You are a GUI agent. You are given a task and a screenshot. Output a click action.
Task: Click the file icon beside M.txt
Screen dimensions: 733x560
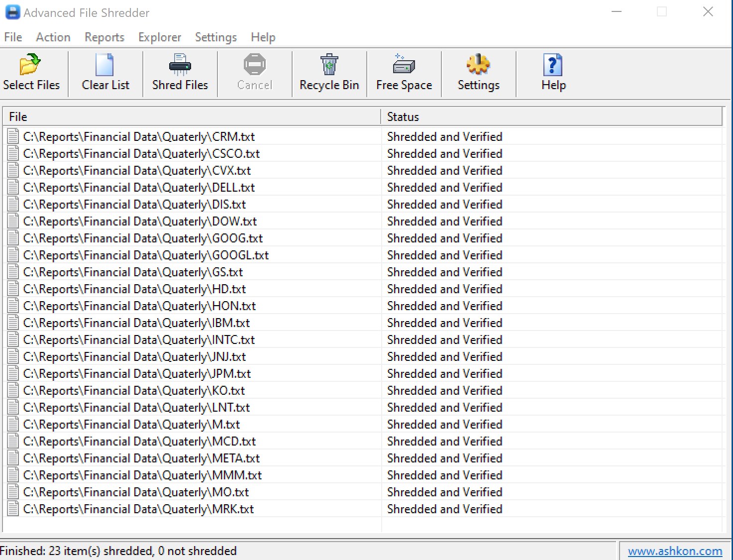tap(13, 424)
